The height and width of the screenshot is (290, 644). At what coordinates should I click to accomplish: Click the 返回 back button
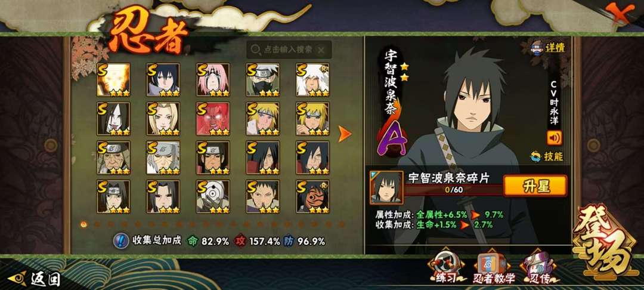pos(34,279)
